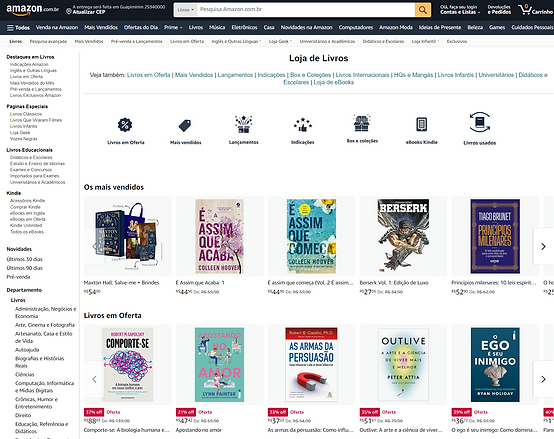Open HQs e Mangás link under Veja também
The image size is (554, 439).
tap(413, 75)
